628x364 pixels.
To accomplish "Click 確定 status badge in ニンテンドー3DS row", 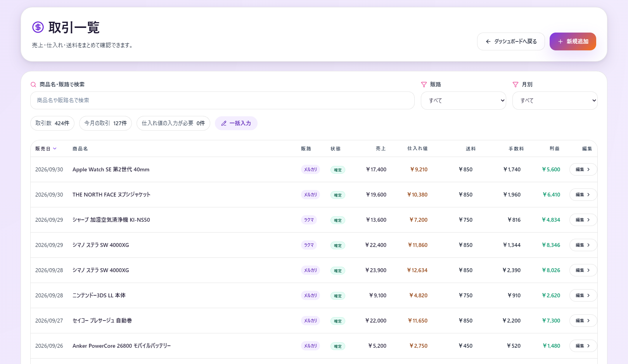I will click(x=338, y=296).
